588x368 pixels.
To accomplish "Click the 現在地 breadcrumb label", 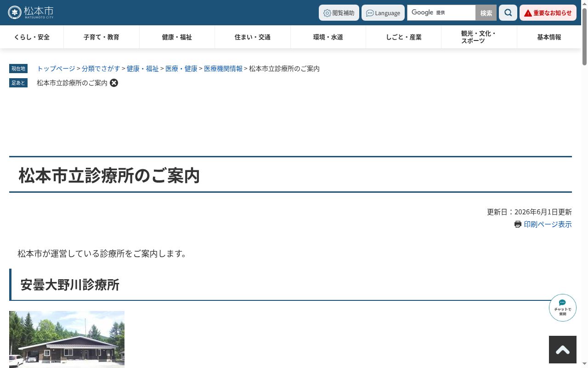I will 18,69.
